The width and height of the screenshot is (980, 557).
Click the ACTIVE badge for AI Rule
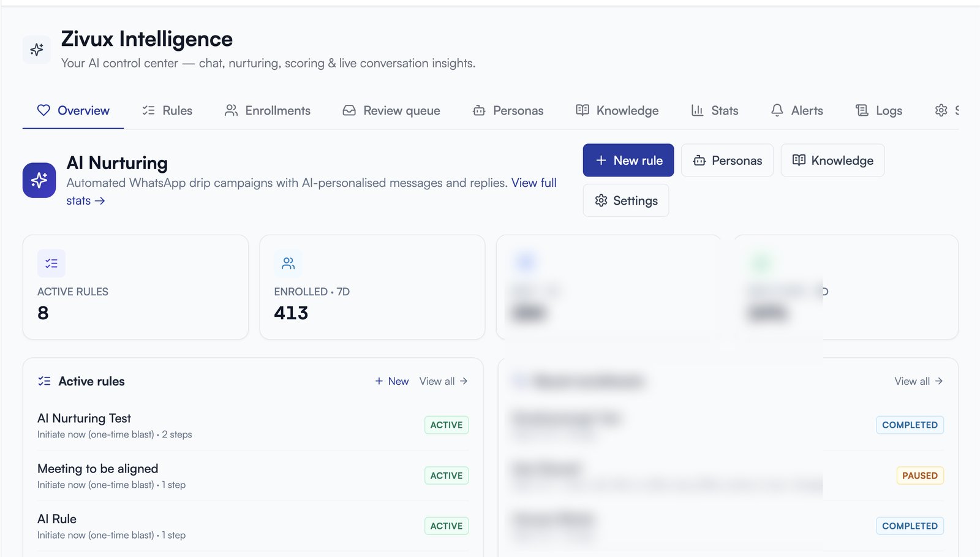447,526
